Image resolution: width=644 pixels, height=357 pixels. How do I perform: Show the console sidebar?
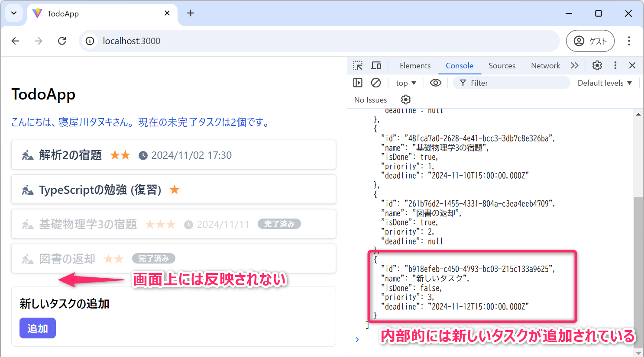(358, 83)
